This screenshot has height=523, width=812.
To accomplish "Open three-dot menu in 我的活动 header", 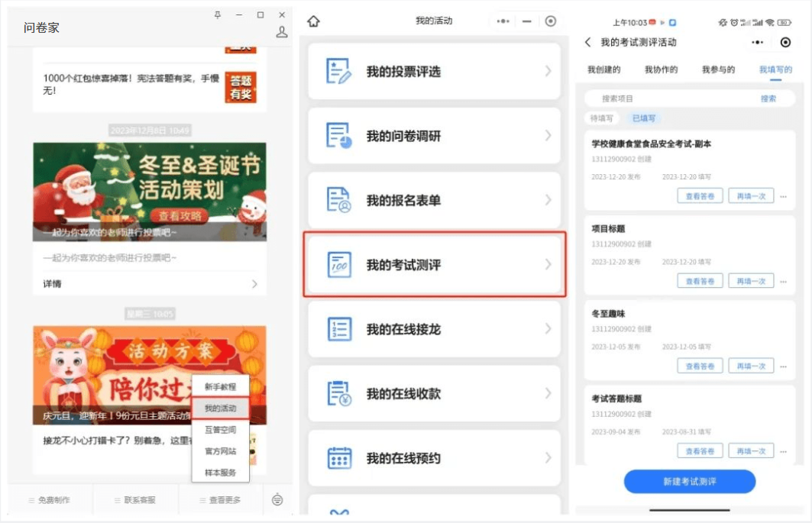I will [503, 21].
